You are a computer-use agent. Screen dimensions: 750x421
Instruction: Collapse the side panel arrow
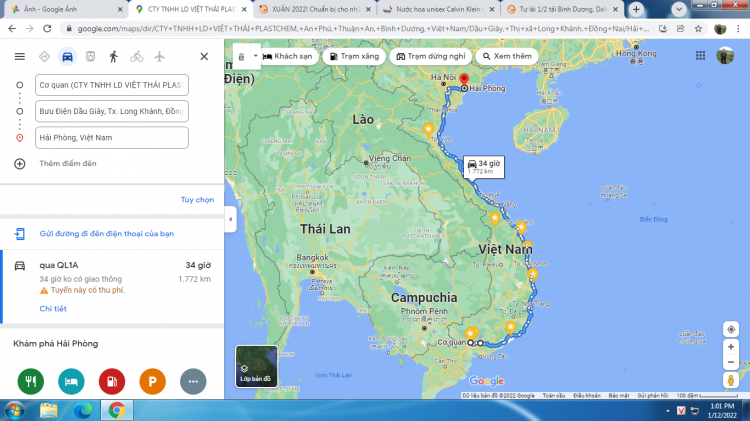(x=230, y=219)
